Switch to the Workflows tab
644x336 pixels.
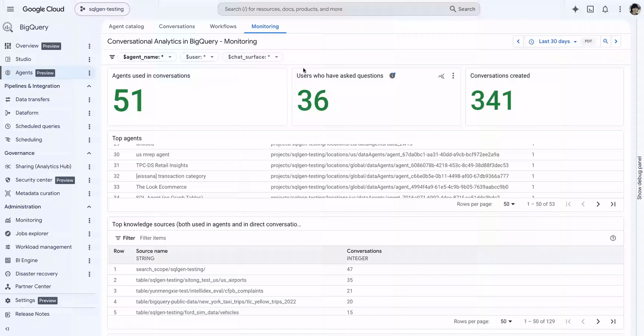tap(223, 26)
